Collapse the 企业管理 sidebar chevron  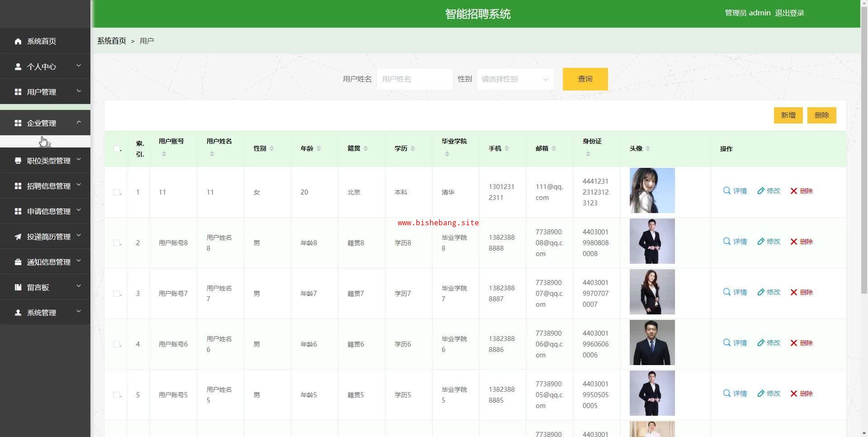[x=79, y=122]
